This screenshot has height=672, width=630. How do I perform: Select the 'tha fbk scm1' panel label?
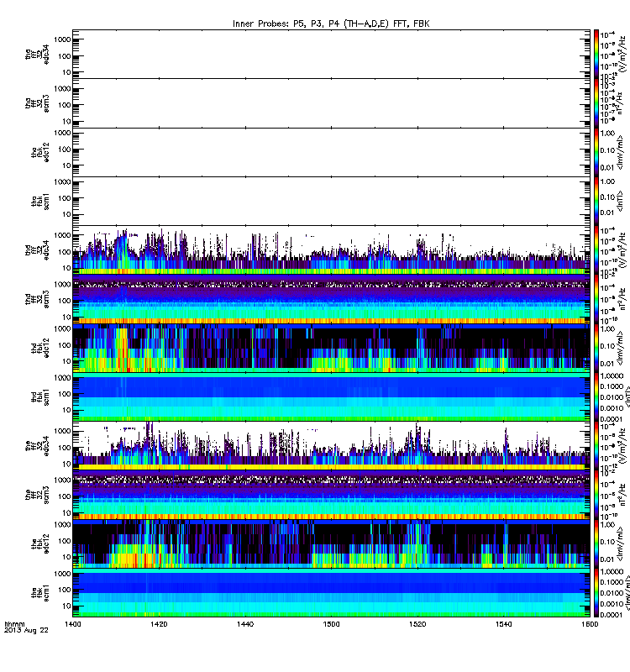click(x=40, y=202)
